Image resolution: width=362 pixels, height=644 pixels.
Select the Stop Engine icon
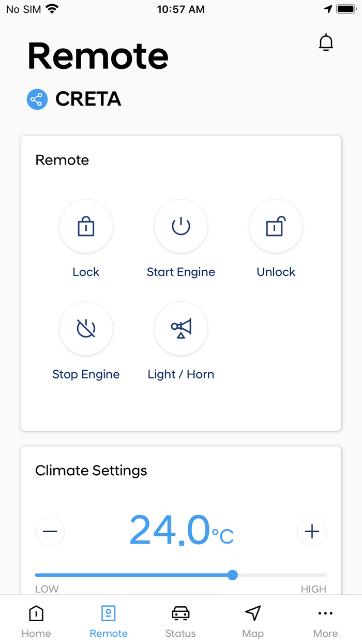pyautogui.click(x=86, y=328)
